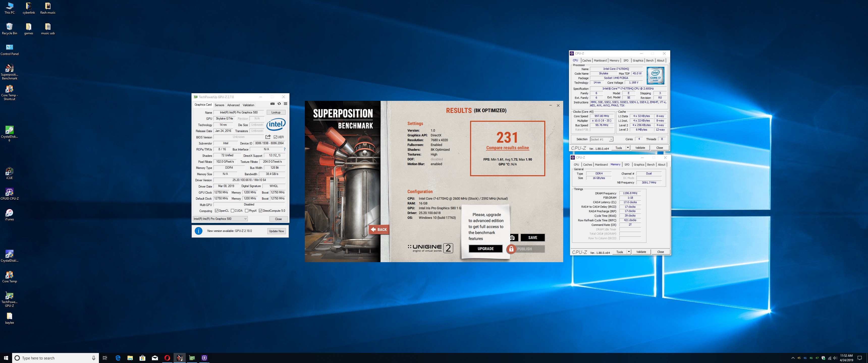The width and height of the screenshot is (868, 363).
Task: Open the iTunes desktop icon
Action: coord(9,215)
